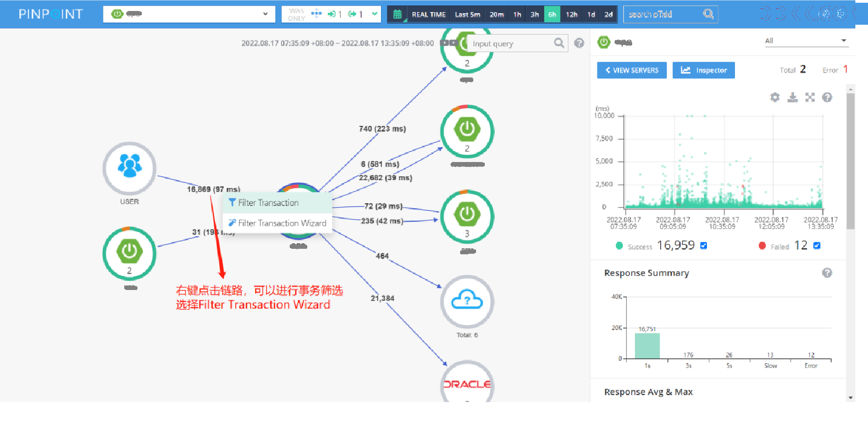Click the Success legend green dot

click(620, 246)
